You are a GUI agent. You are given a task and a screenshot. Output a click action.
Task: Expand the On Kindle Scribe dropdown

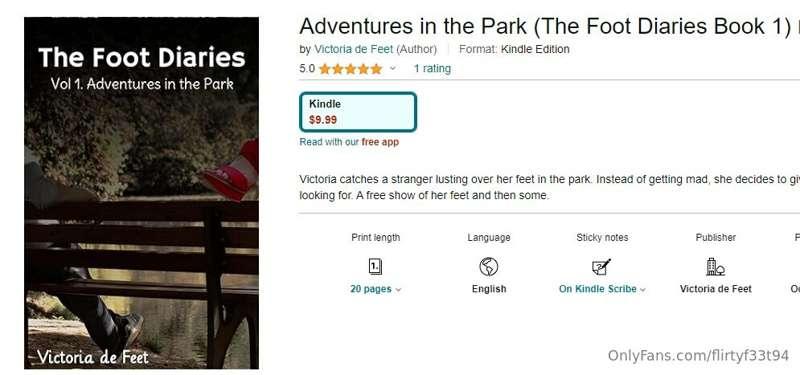pos(602,289)
